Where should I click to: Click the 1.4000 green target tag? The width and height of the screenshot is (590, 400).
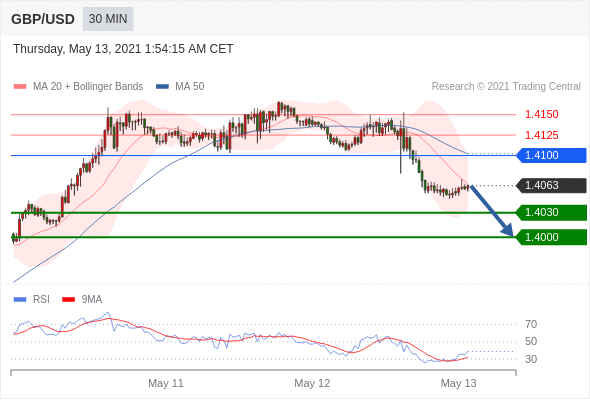click(x=551, y=237)
